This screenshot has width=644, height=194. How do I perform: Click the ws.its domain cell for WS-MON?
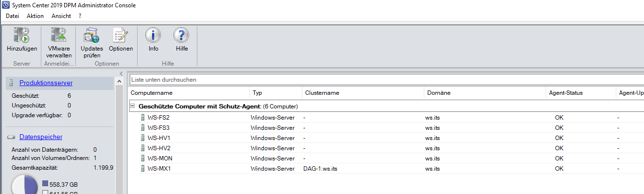[x=433, y=159]
